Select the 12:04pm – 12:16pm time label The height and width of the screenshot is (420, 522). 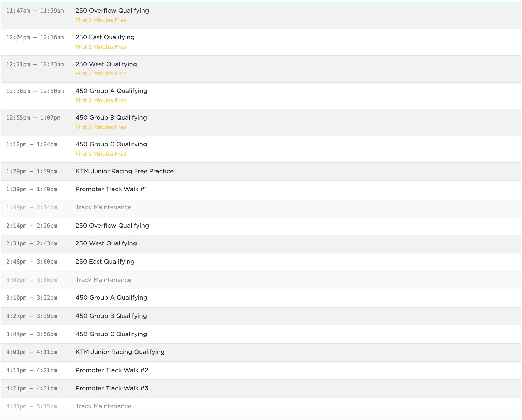(x=35, y=37)
